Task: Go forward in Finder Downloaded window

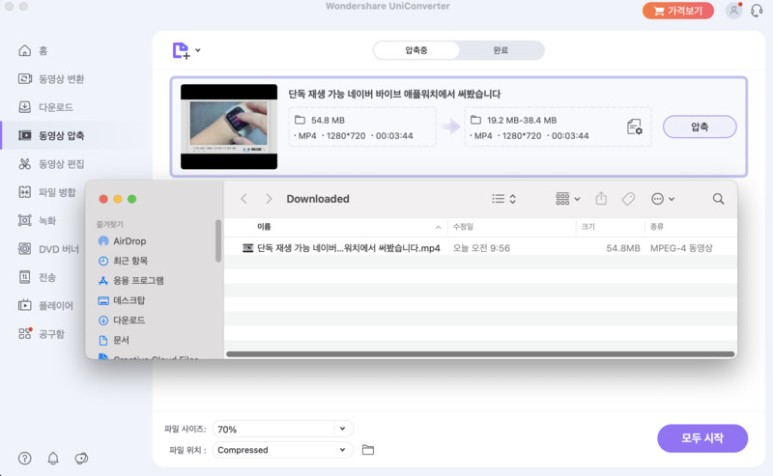Action: [269, 199]
